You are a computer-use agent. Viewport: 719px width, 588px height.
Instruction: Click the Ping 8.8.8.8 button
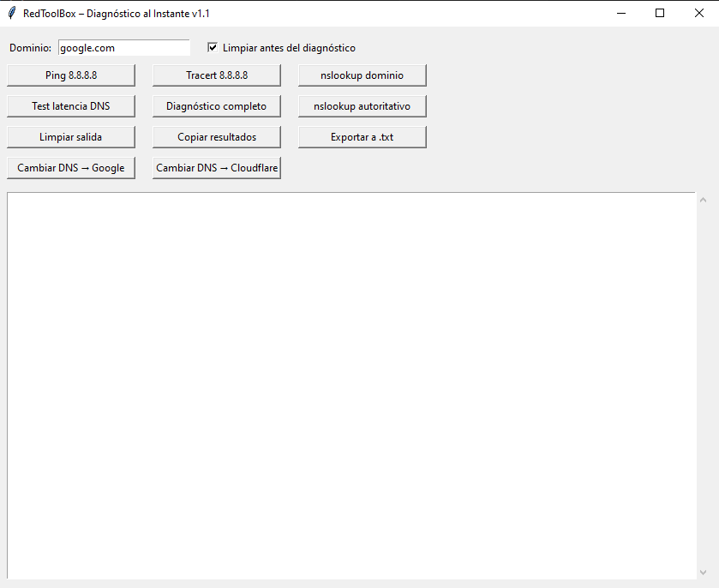71,75
